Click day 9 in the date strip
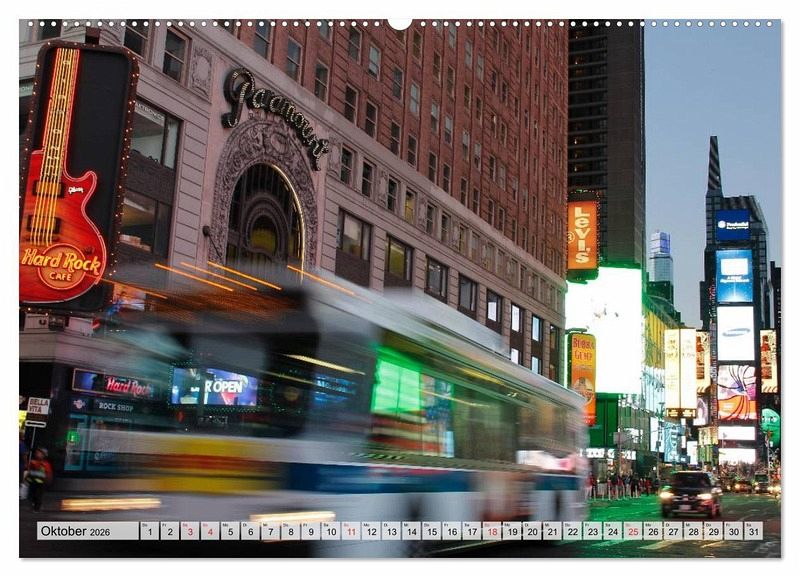 pyautogui.click(x=311, y=531)
